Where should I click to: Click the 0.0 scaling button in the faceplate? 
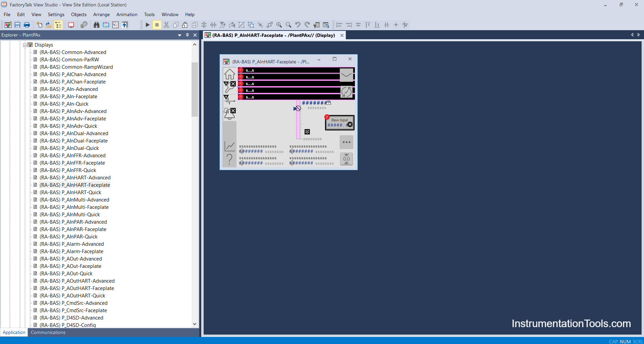tap(346, 159)
